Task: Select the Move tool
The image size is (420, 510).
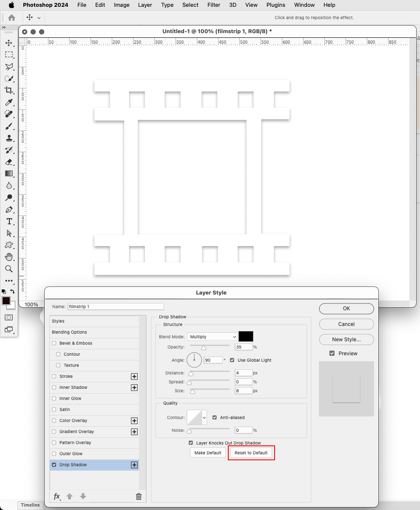Action: (x=9, y=42)
